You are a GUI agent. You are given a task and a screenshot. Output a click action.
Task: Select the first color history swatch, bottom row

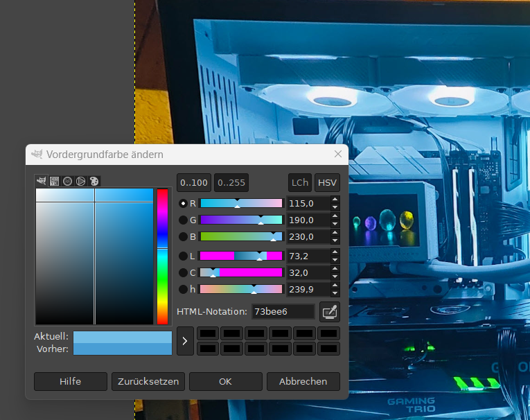click(208, 349)
